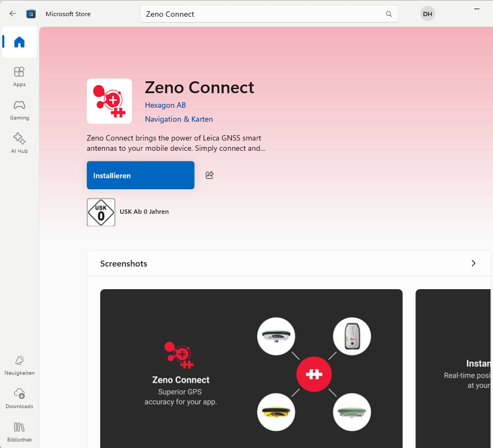Click the USK 0 age rating badge
Screen dimensions: 493x448
[x=101, y=212]
